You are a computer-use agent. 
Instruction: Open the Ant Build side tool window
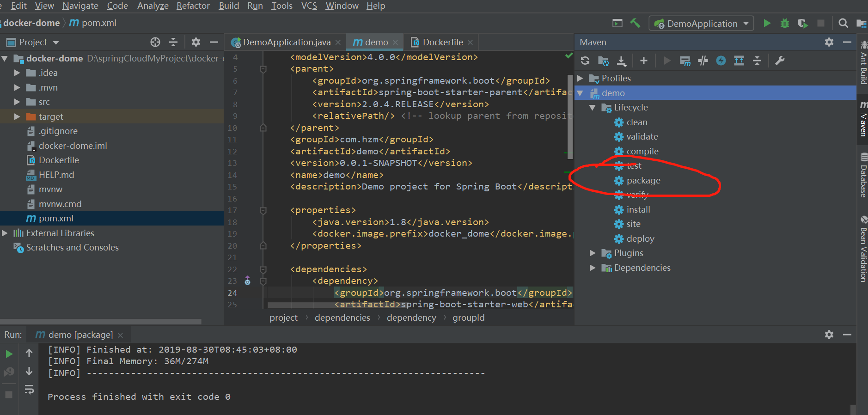(863, 62)
